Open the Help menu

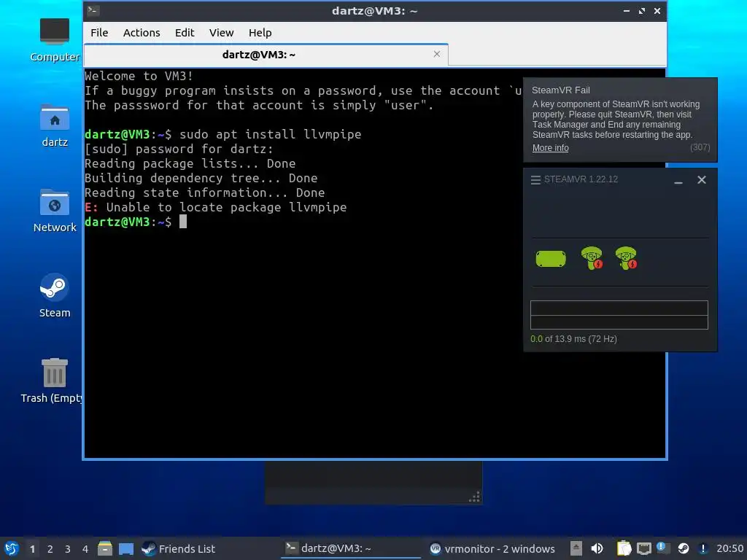point(260,33)
